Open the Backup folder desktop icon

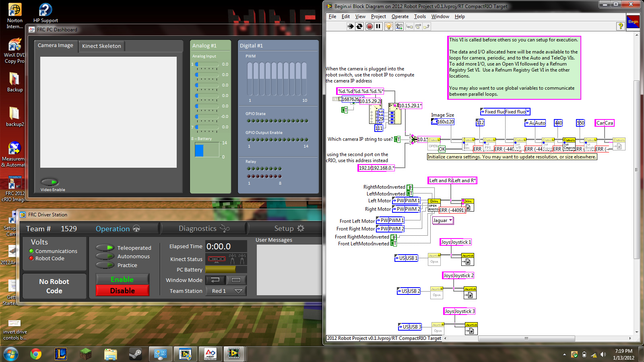(15, 82)
